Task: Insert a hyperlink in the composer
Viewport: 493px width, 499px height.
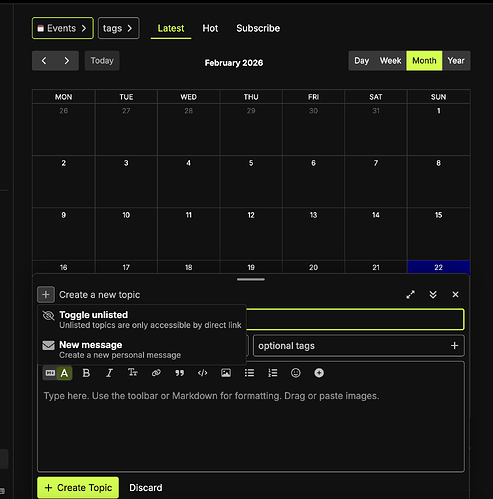Action: 156,373
